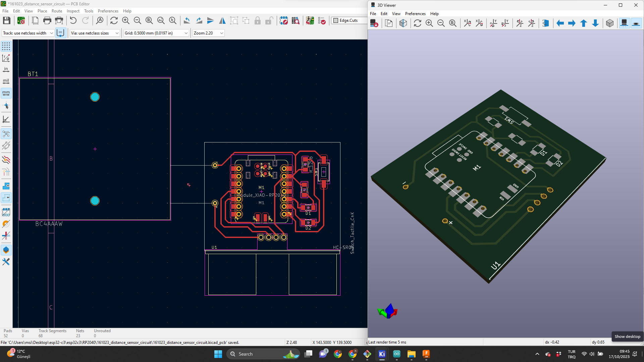Click the Windows Start button
This screenshot has width=644, height=362.
218,354
